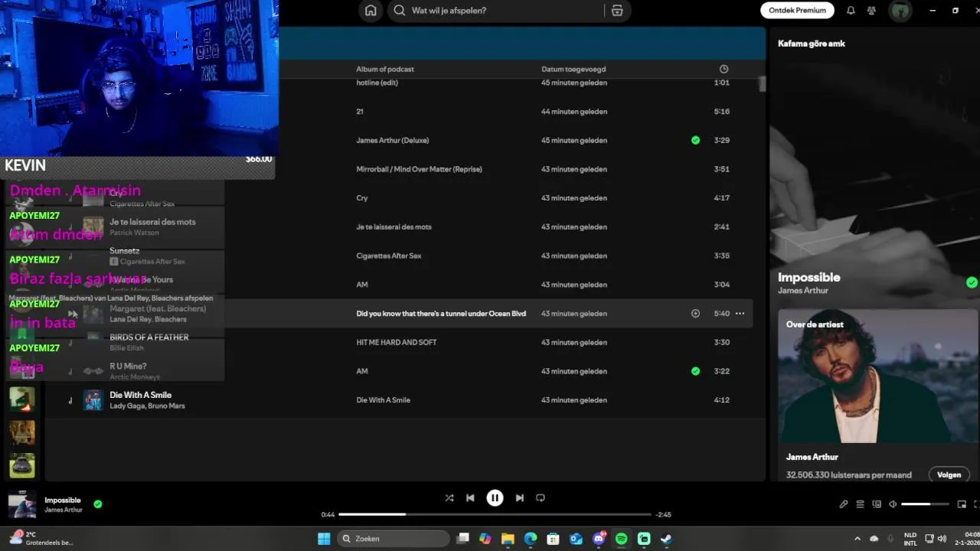Open the connect to device icon

877,504
